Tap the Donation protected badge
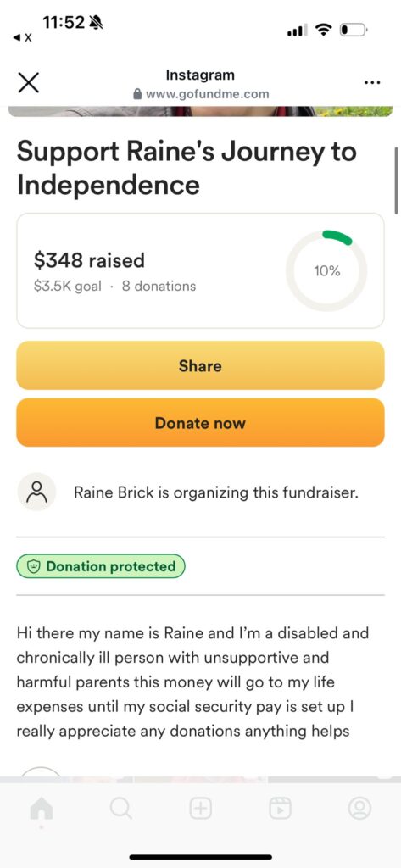 pyautogui.click(x=100, y=566)
